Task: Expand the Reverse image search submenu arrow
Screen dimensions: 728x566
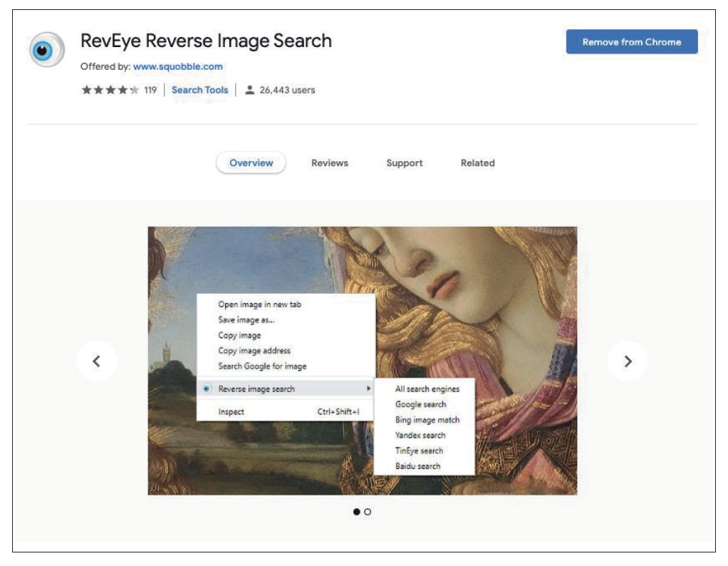Action: pos(368,389)
